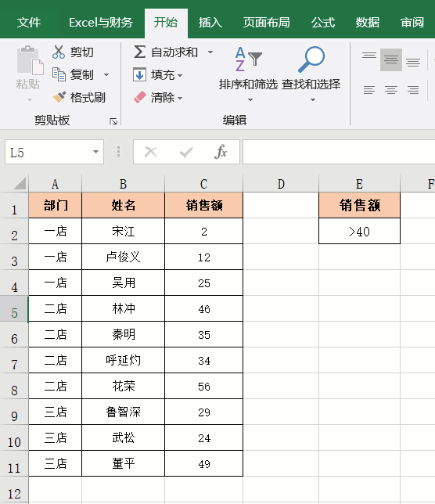Select cell with name 卢俊义
This screenshot has width=435, height=504.
point(124,257)
